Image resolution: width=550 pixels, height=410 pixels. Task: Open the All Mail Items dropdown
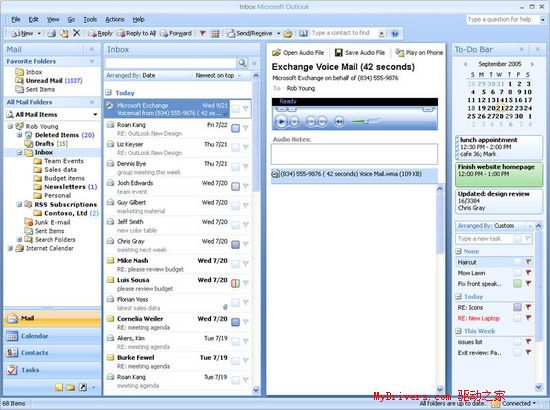95,115
